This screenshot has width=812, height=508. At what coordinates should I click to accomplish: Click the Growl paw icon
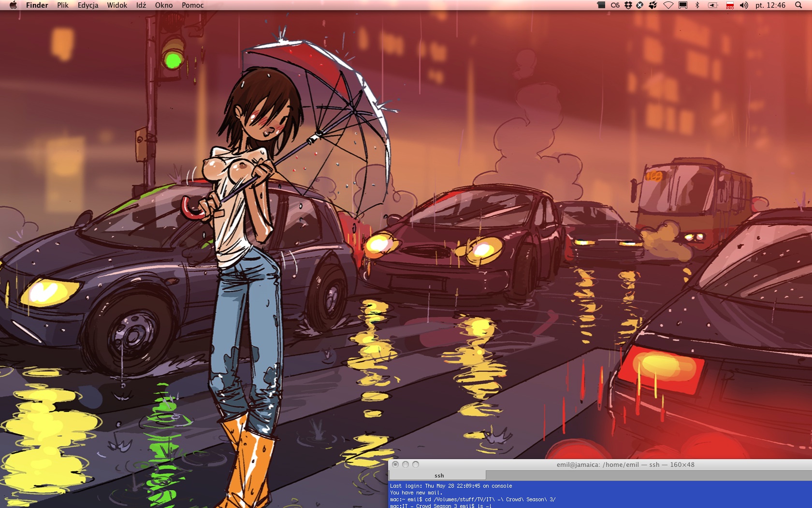click(652, 5)
